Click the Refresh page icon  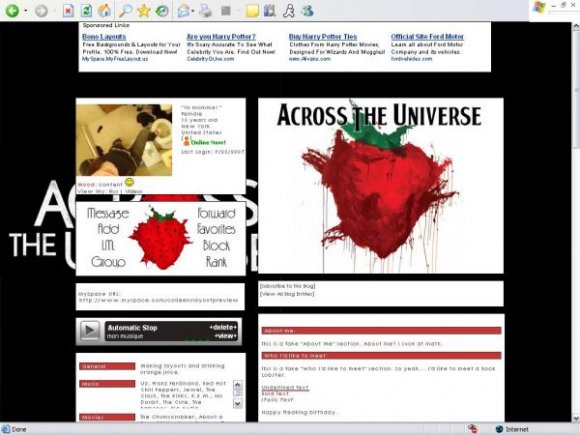coord(86,11)
